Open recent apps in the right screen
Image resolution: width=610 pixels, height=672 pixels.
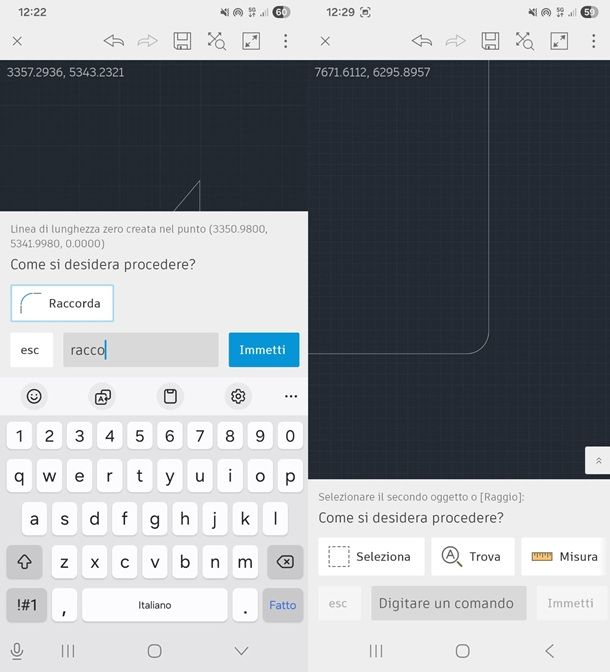[x=376, y=651]
